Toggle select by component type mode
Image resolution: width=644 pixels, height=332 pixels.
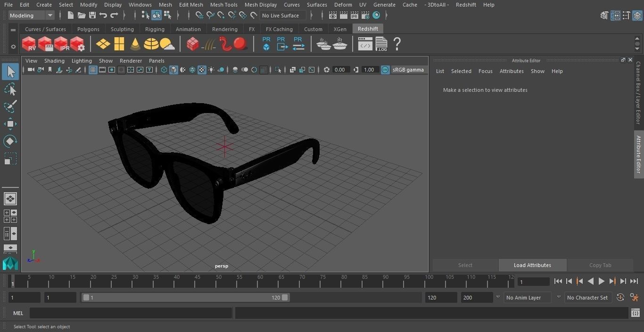click(x=167, y=16)
